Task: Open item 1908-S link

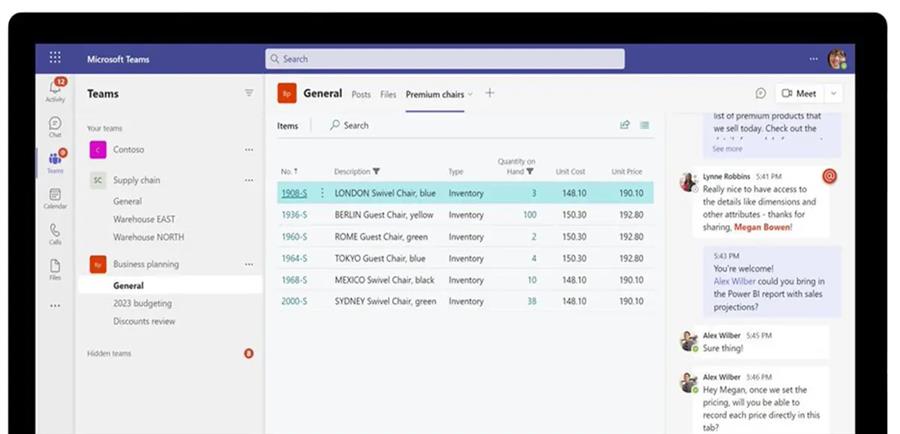Action: point(294,193)
